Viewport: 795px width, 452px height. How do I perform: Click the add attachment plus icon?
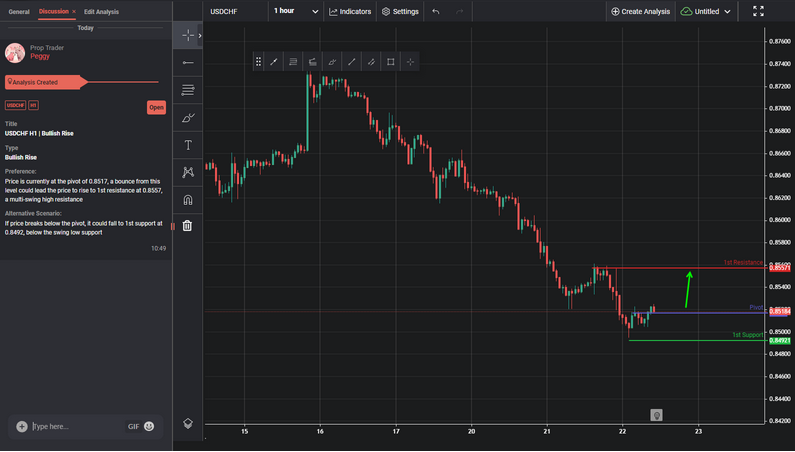coord(22,427)
